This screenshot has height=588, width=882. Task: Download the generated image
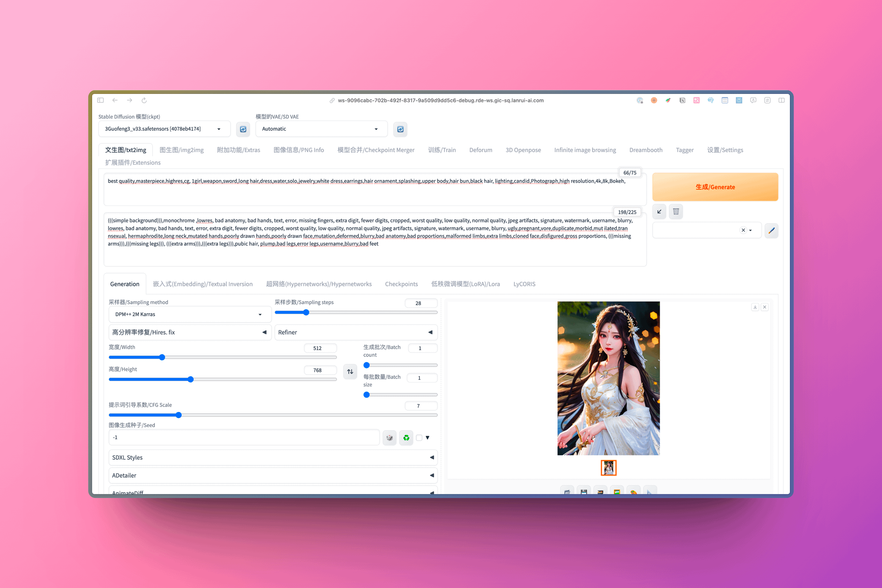[755, 307]
